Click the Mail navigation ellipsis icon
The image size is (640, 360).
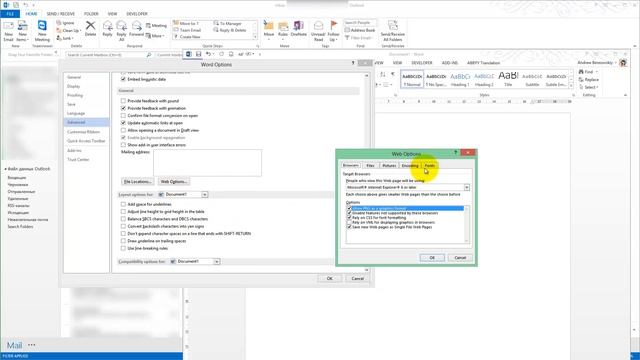32,345
